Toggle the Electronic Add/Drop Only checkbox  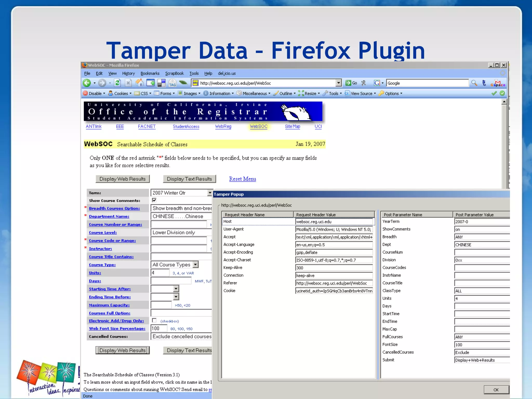154,320
